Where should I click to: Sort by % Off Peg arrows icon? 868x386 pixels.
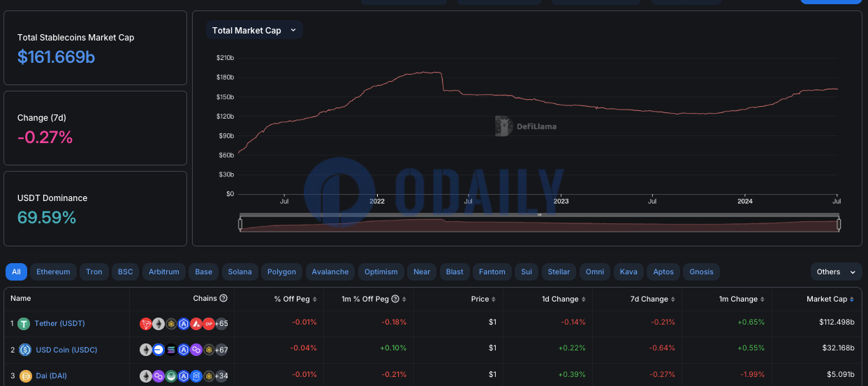pos(315,299)
